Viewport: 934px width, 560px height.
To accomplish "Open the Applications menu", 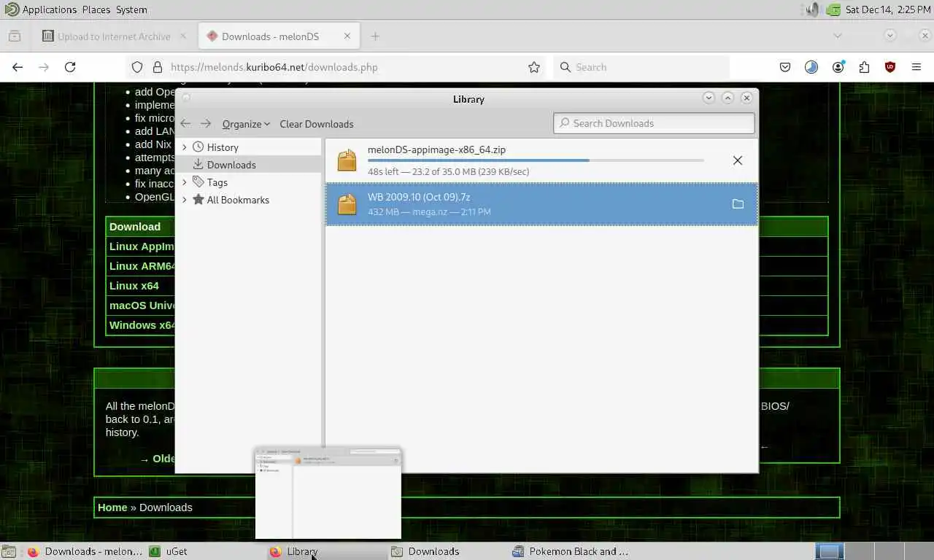I will [x=41, y=9].
